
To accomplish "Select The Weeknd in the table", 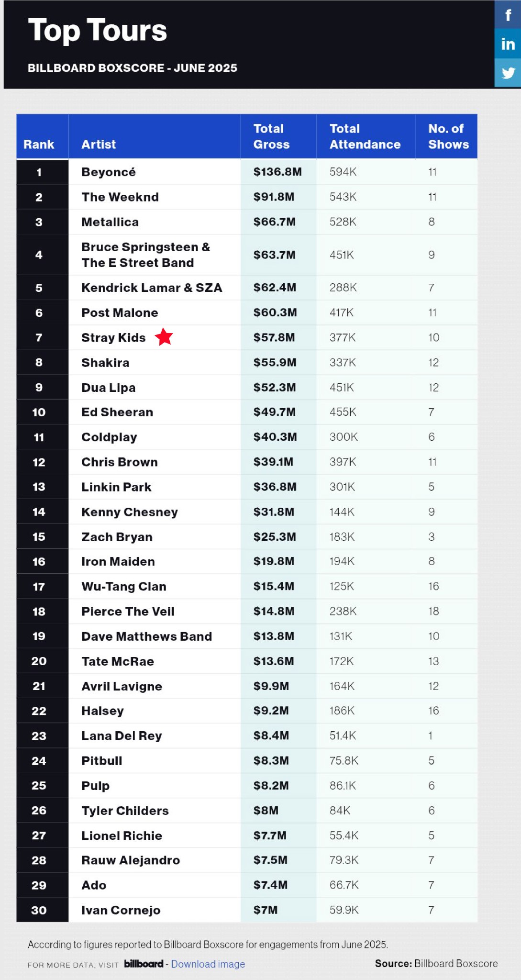I will pos(120,197).
